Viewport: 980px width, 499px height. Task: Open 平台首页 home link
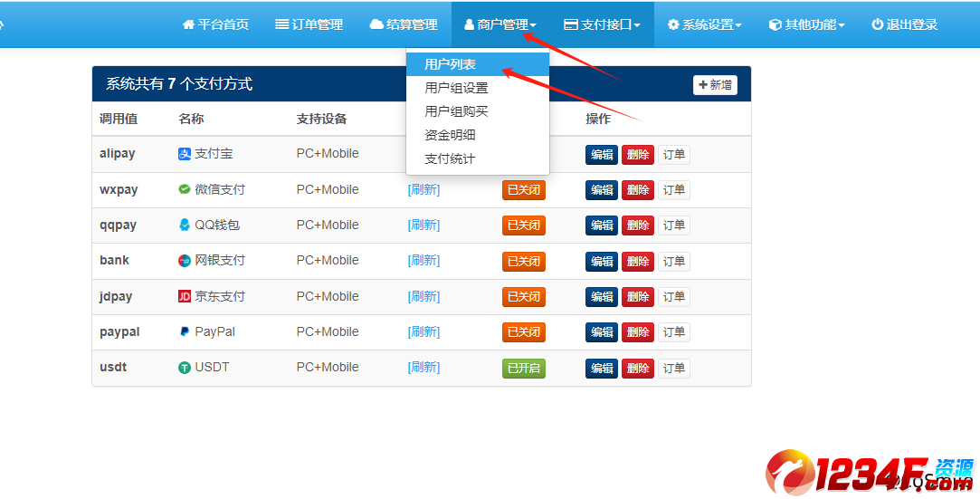point(215,24)
